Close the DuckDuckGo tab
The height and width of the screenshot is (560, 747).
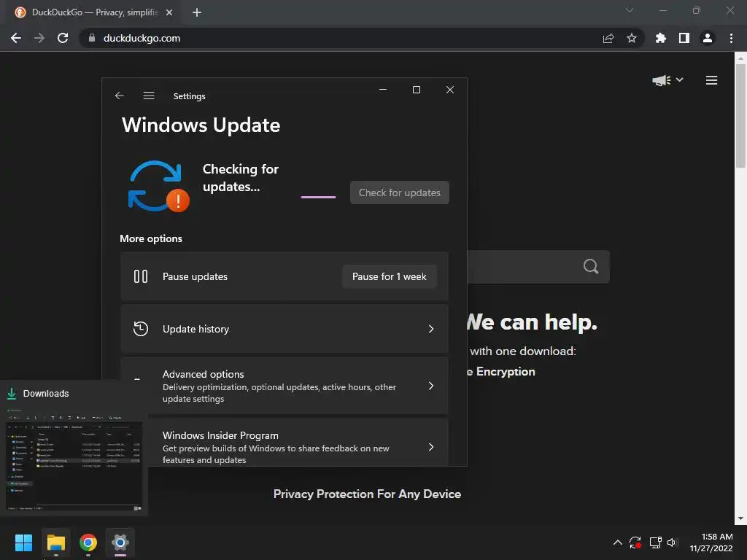[169, 12]
